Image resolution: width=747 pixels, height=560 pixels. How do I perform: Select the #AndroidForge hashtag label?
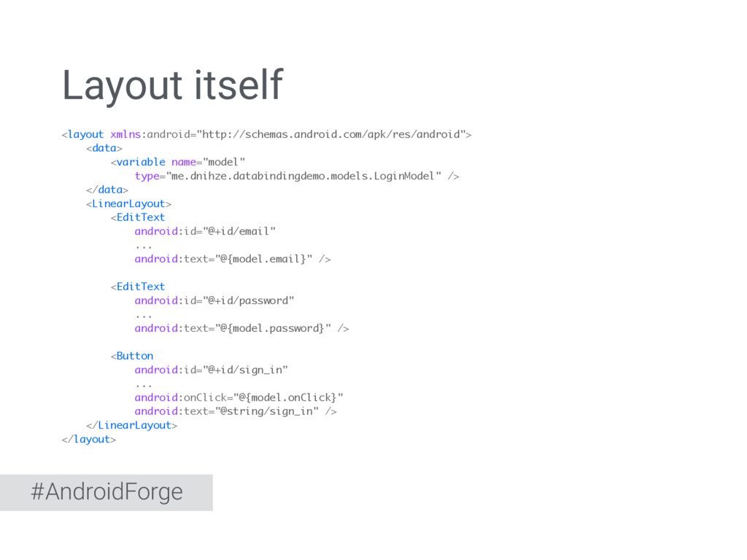click(107, 492)
